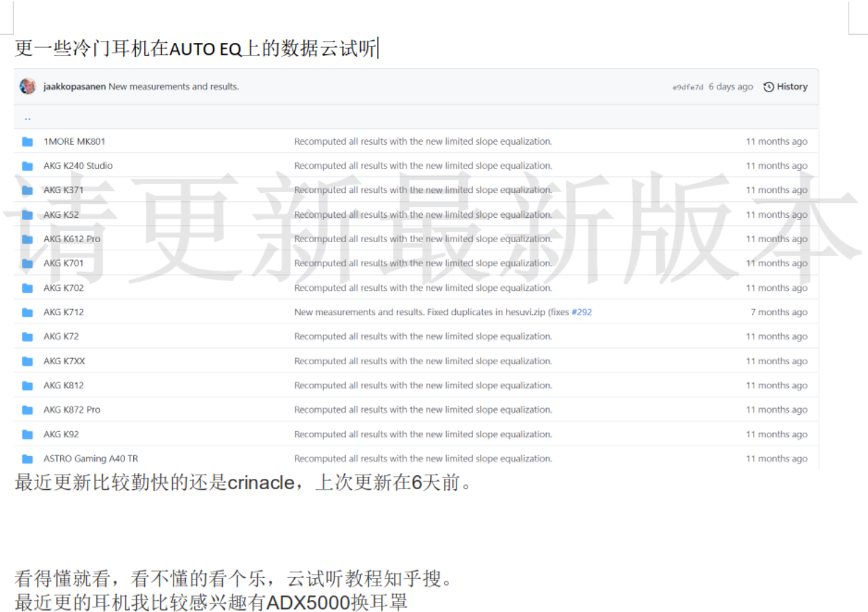Open the AKG K712 folder name

63,312
